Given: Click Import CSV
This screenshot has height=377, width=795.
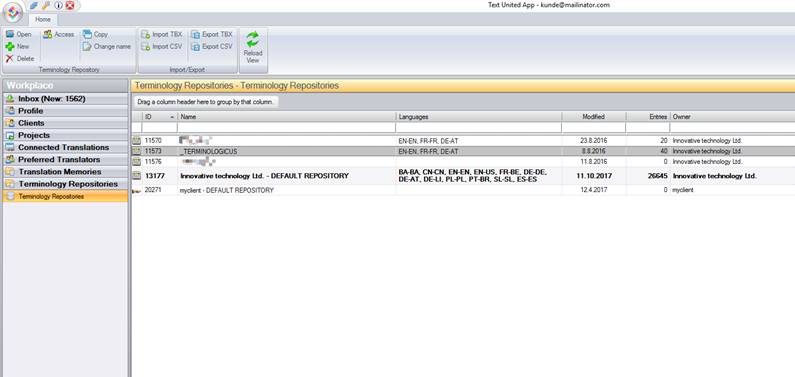Looking at the screenshot, I should pyautogui.click(x=162, y=46).
